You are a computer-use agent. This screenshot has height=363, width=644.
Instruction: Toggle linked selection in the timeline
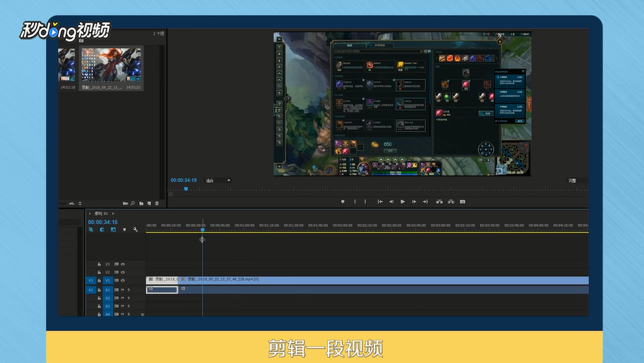113,230
